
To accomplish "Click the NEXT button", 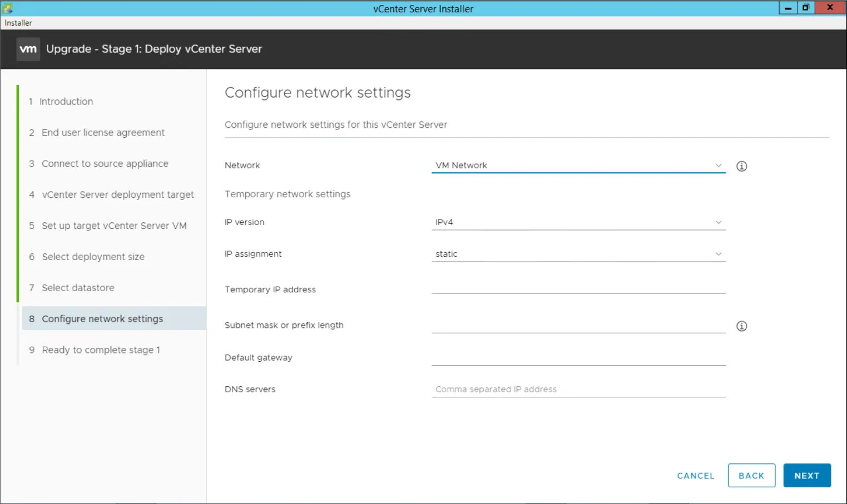I will (x=807, y=476).
